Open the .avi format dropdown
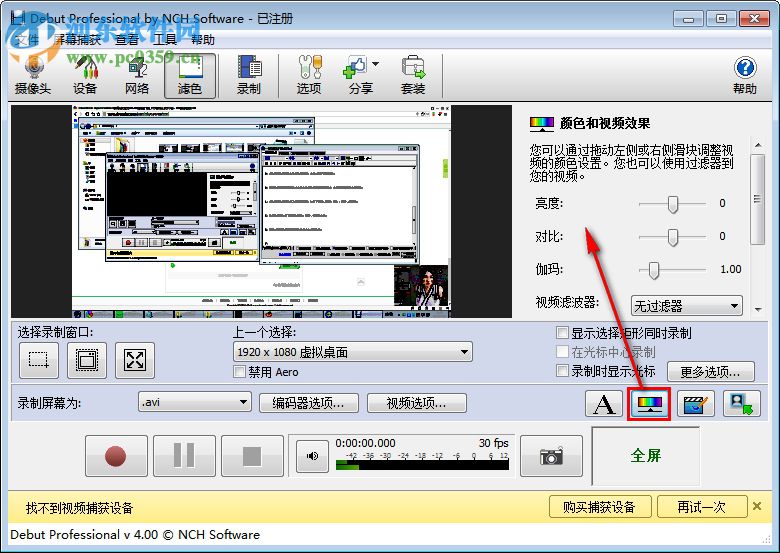This screenshot has height=553, width=780. [x=195, y=402]
